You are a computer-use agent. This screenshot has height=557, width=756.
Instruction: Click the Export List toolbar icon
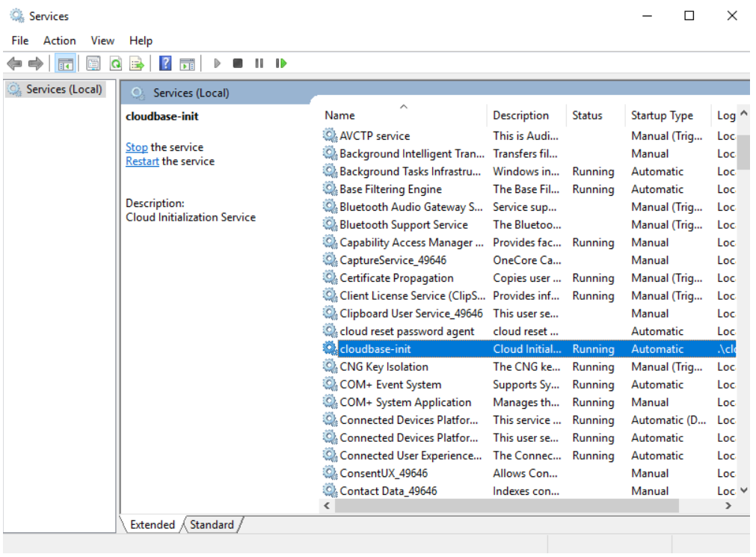137,64
